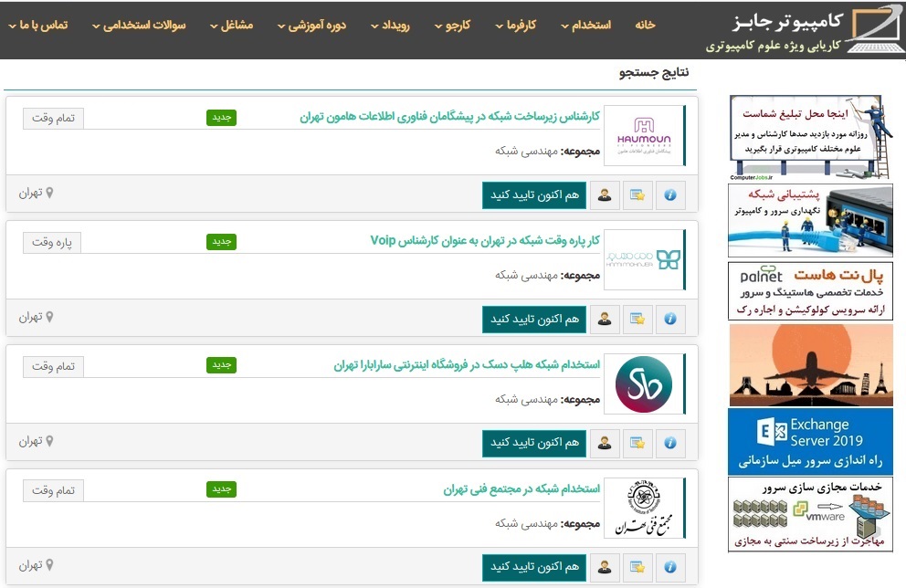
Task: Click the سارابارا round logo
Action: pyautogui.click(x=644, y=384)
